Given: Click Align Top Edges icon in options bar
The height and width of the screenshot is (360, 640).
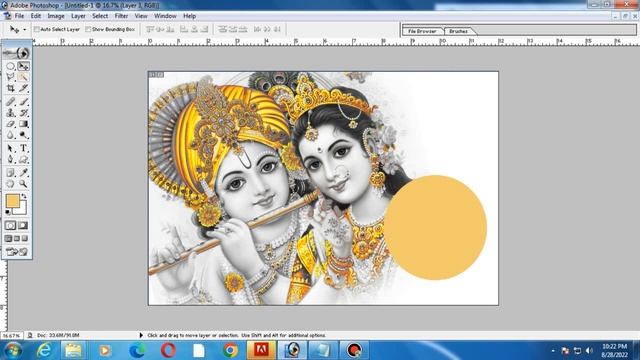Looking at the screenshot, I should click(x=150, y=29).
